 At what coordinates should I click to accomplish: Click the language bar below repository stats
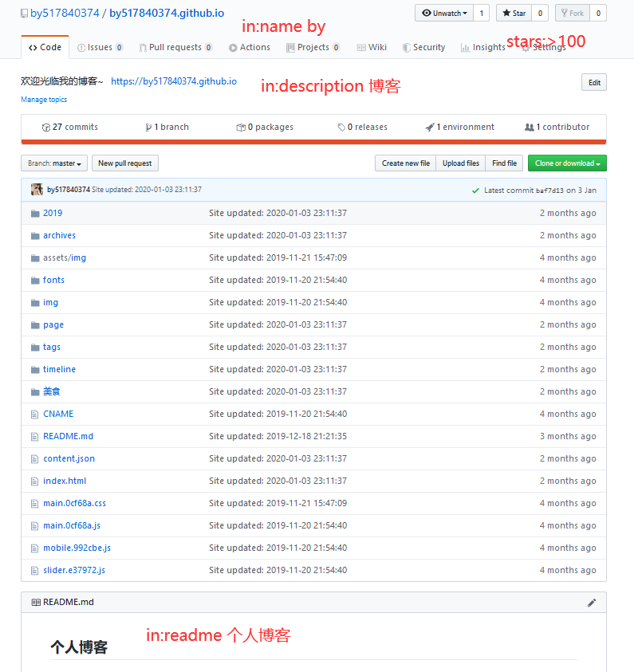tap(313, 142)
